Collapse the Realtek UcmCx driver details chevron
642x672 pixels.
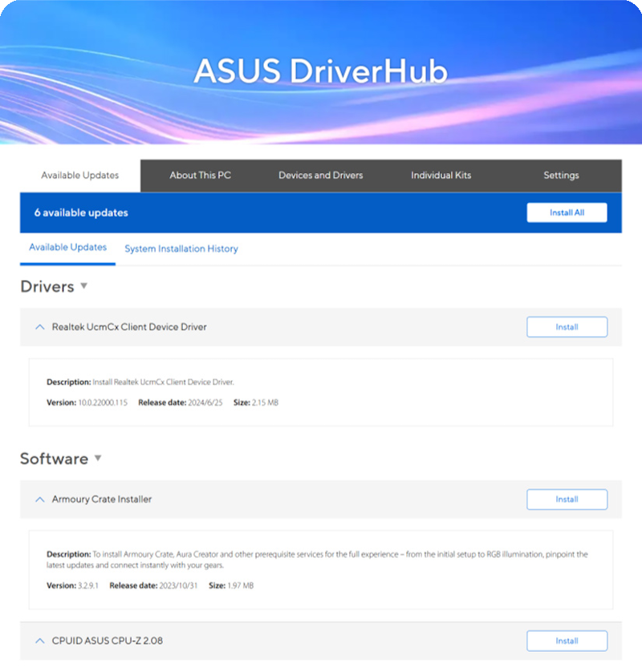39,326
